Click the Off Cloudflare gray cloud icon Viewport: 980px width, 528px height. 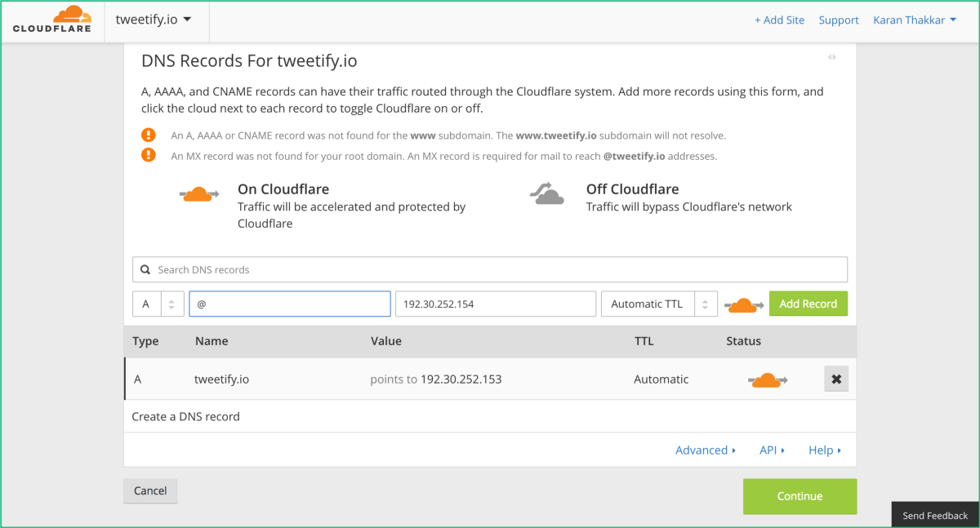point(547,193)
